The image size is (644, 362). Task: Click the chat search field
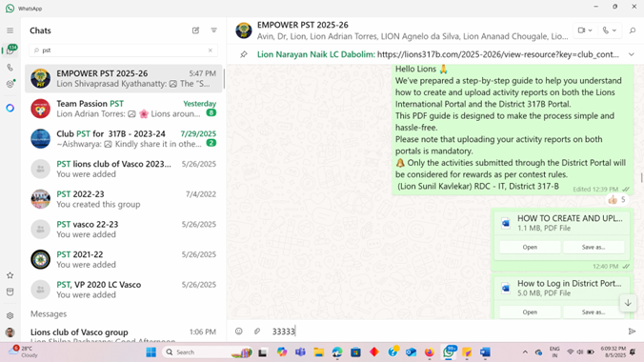coord(123,50)
